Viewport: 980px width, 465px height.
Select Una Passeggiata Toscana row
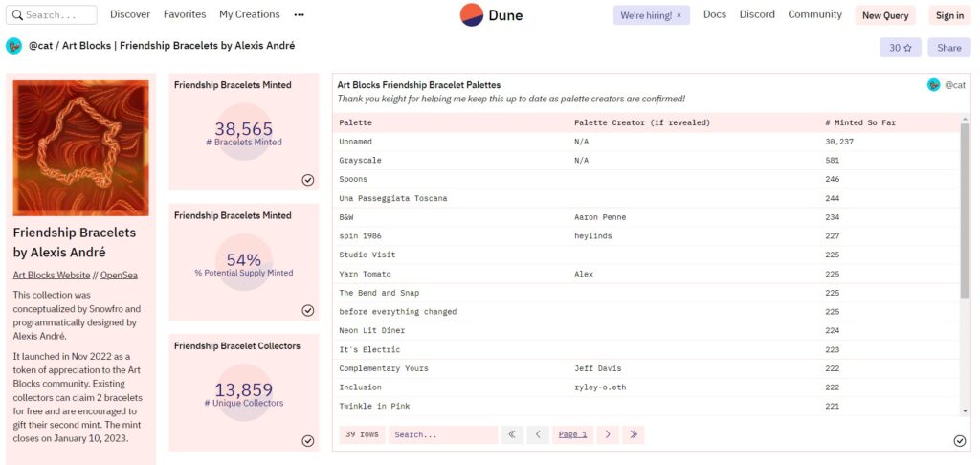pyautogui.click(x=646, y=198)
